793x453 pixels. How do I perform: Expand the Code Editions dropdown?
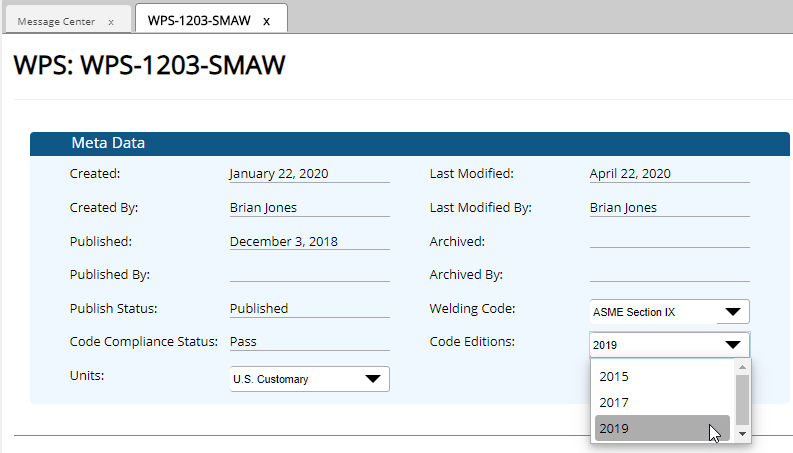[669, 345]
